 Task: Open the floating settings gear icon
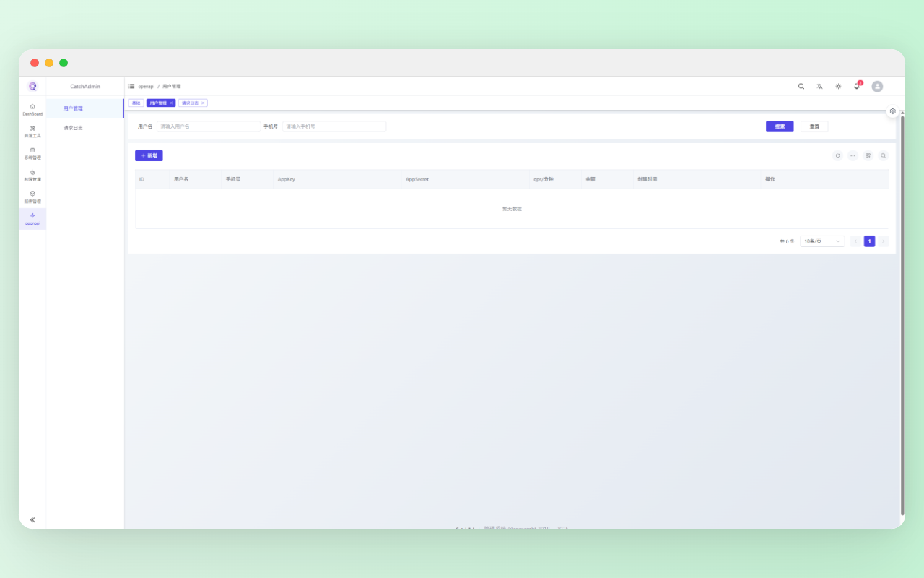893,111
